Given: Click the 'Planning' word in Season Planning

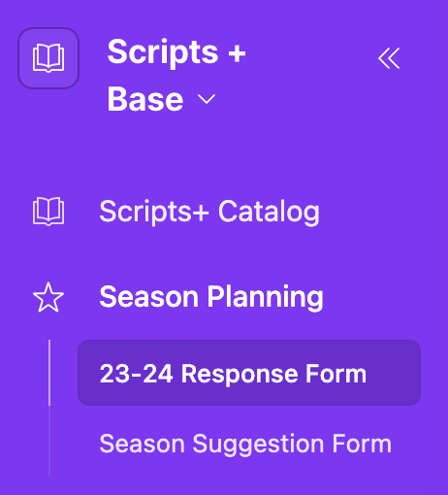Looking at the screenshot, I should click(265, 297).
